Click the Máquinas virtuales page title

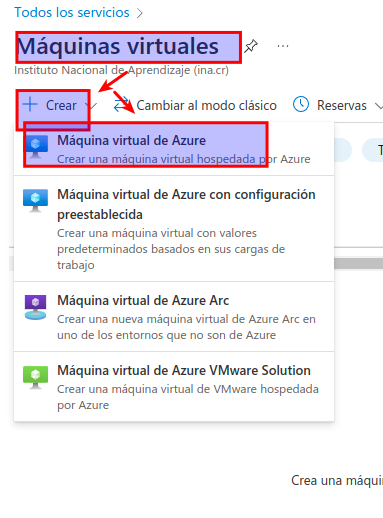point(118,46)
